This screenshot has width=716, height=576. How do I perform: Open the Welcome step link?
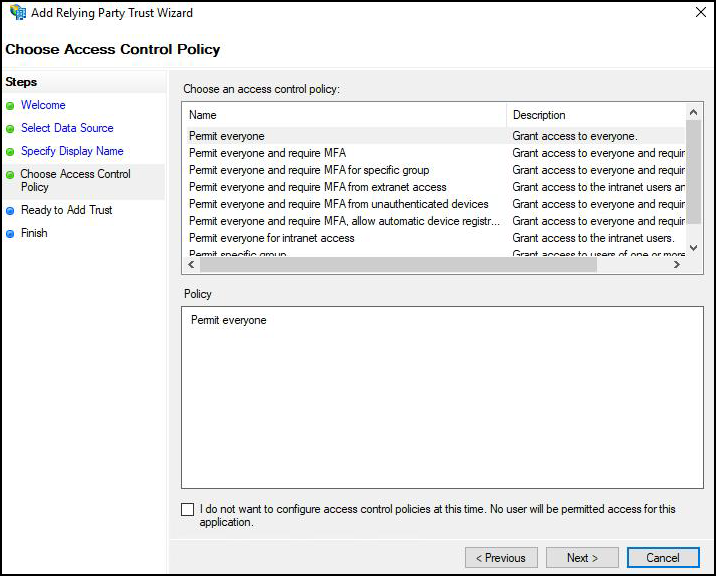pyautogui.click(x=43, y=105)
